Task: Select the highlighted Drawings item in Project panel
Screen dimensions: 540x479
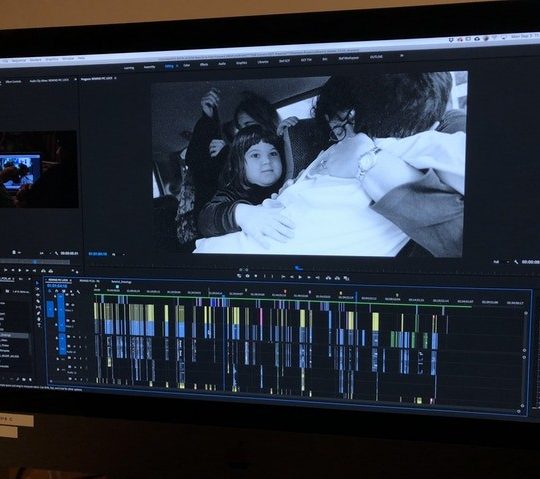Action: (x=14, y=335)
